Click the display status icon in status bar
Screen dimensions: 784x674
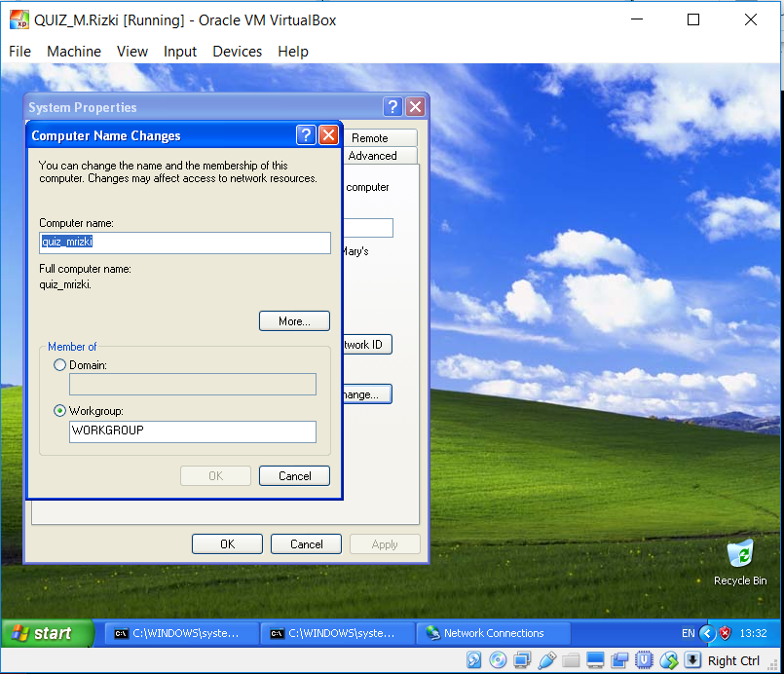(x=595, y=659)
